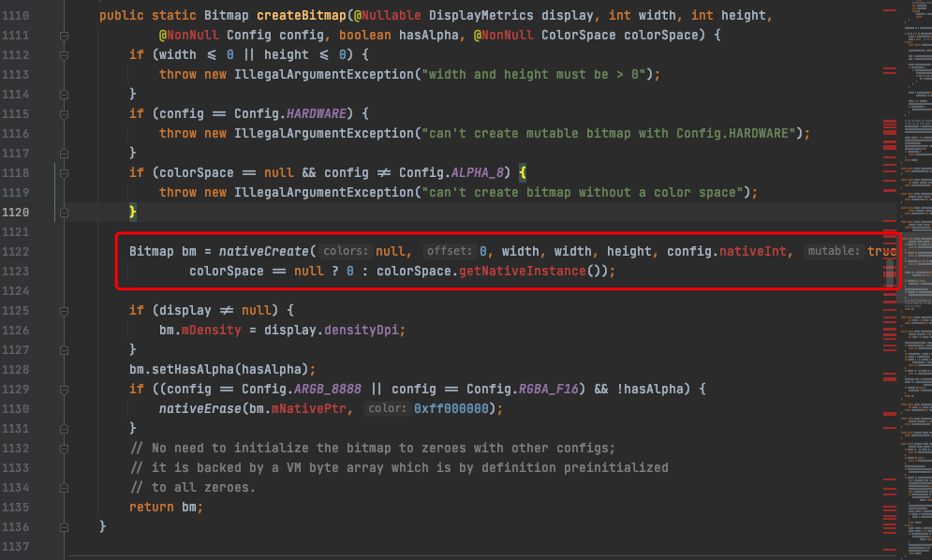Collapse the createBitmap method at line 1111
This screenshot has height=560, width=932.
pyautogui.click(x=65, y=36)
